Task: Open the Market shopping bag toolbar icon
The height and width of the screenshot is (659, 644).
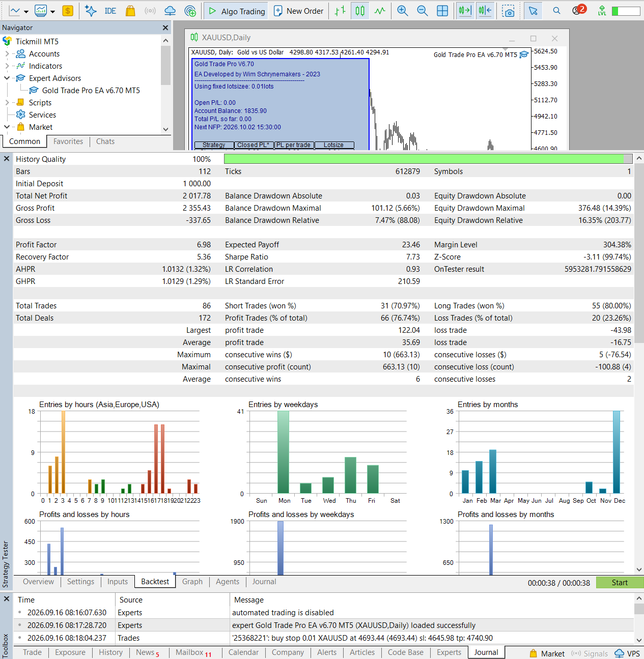Action: (130, 11)
